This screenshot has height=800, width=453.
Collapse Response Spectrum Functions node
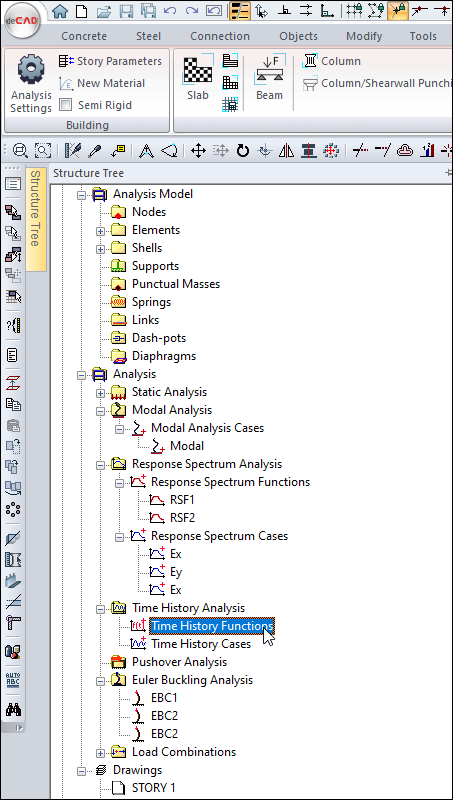pyautogui.click(x=119, y=483)
